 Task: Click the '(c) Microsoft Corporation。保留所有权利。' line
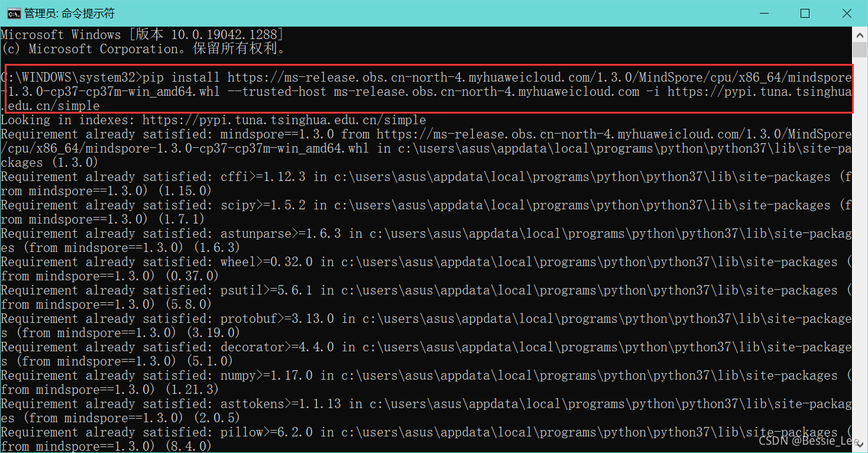pos(143,48)
